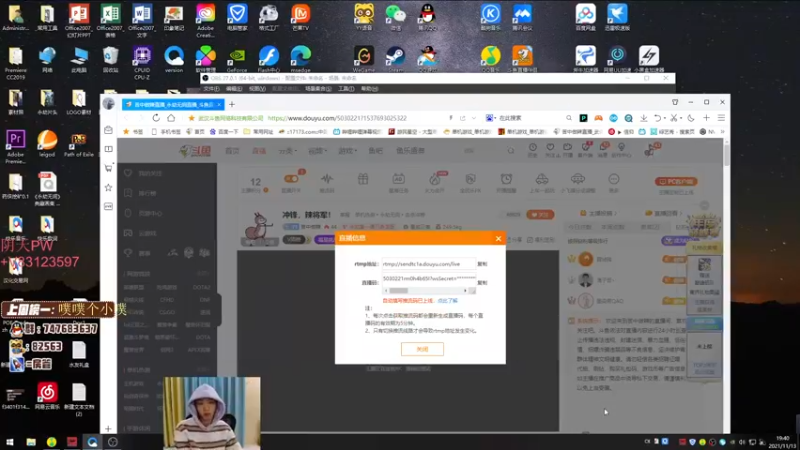Open the browser sidebar reading book icon

(x=108, y=148)
